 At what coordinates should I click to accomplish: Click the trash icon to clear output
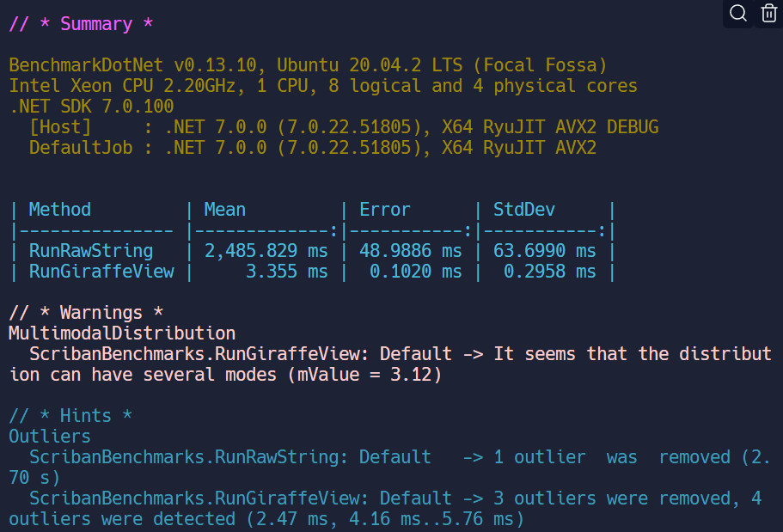768,13
